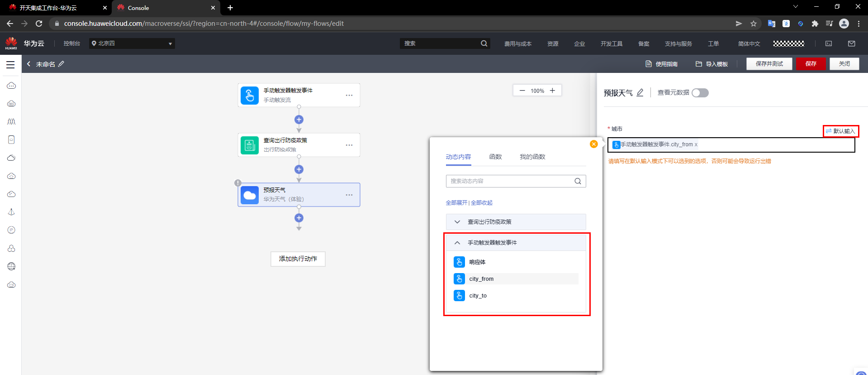Viewport: 868px width, 375px height.
Task: Toggle the 查看元数据 switch
Action: 700,93
